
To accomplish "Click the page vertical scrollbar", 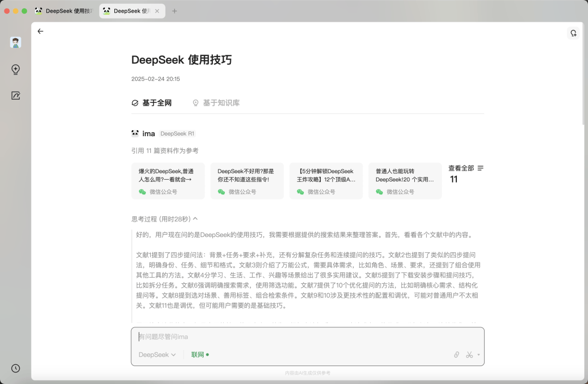I will pos(584,73).
